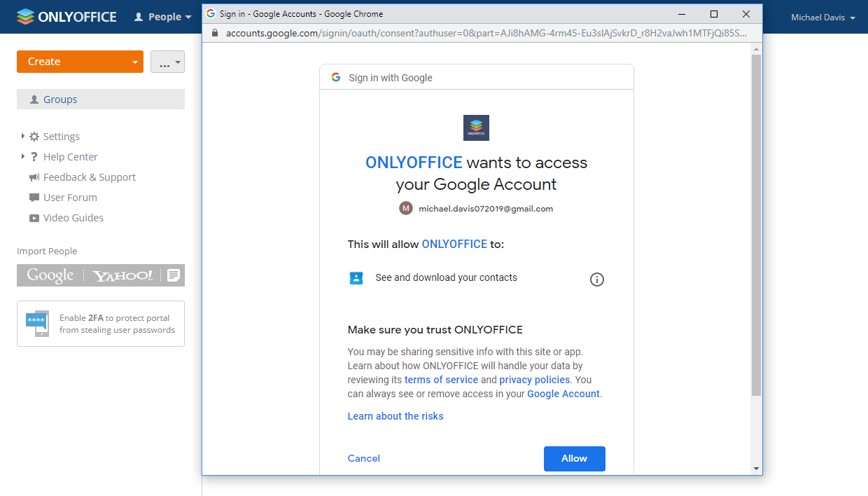Click the Video Guides play icon
This screenshot has width=868, height=496.
[x=34, y=218]
